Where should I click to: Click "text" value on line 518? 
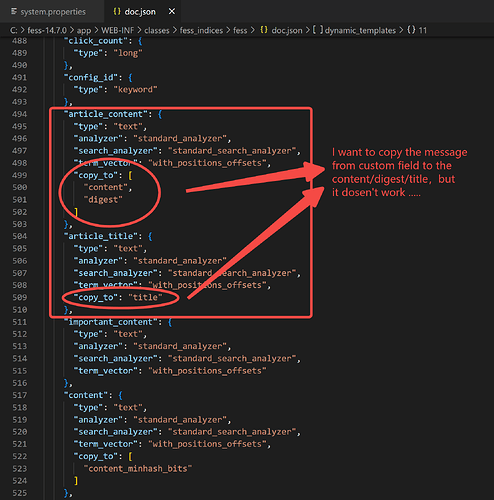click(x=128, y=408)
